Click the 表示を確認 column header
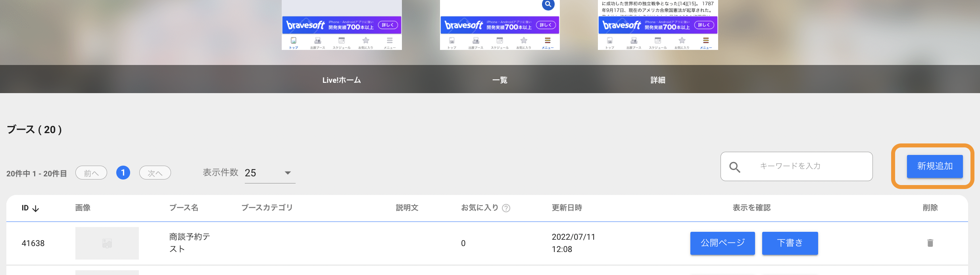 tap(751, 208)
